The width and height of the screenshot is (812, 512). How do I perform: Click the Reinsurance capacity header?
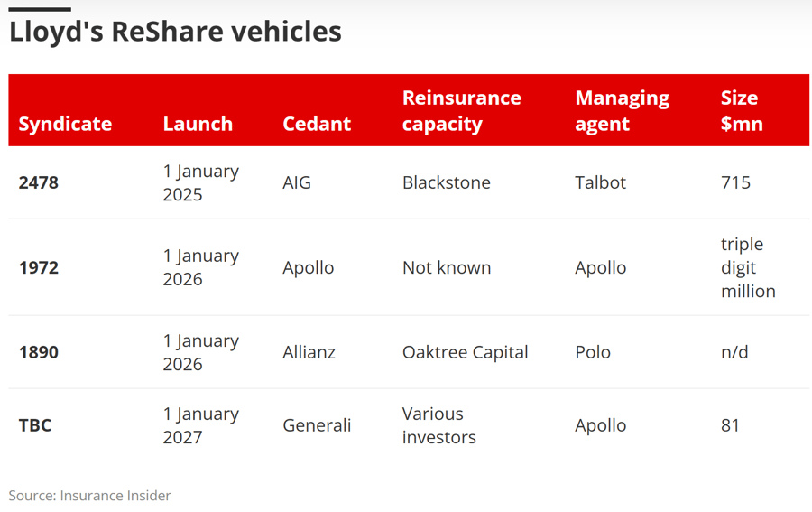coord(461,111)
